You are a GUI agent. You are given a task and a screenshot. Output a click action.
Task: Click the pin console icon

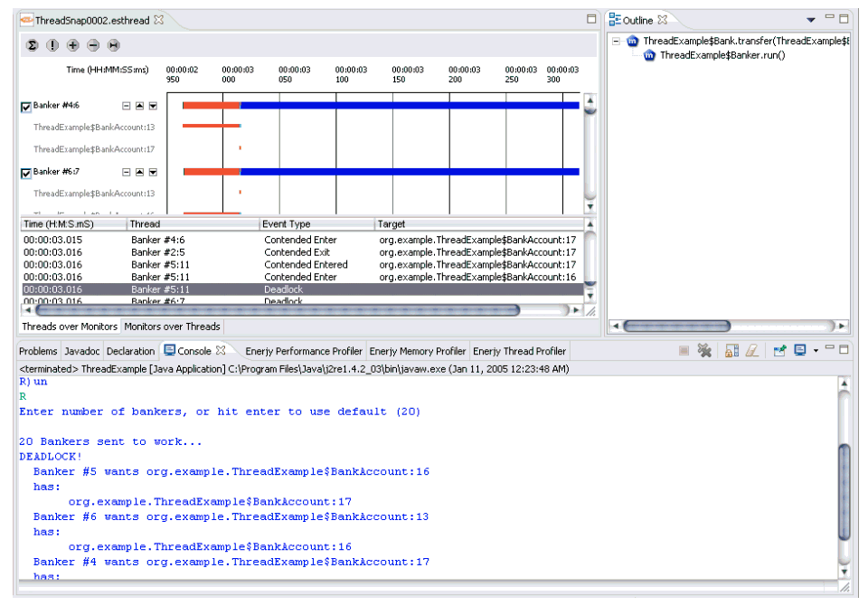pos(778,351)
